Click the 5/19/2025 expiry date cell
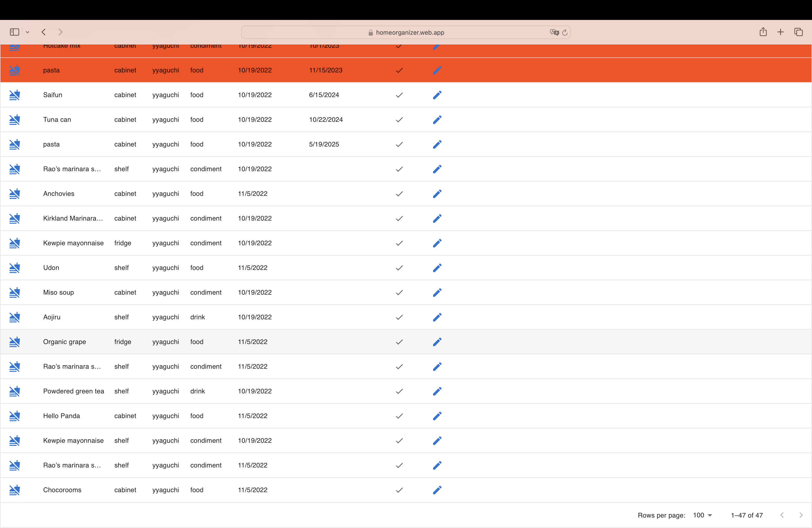The image size is (812, 528). (324, 144)
